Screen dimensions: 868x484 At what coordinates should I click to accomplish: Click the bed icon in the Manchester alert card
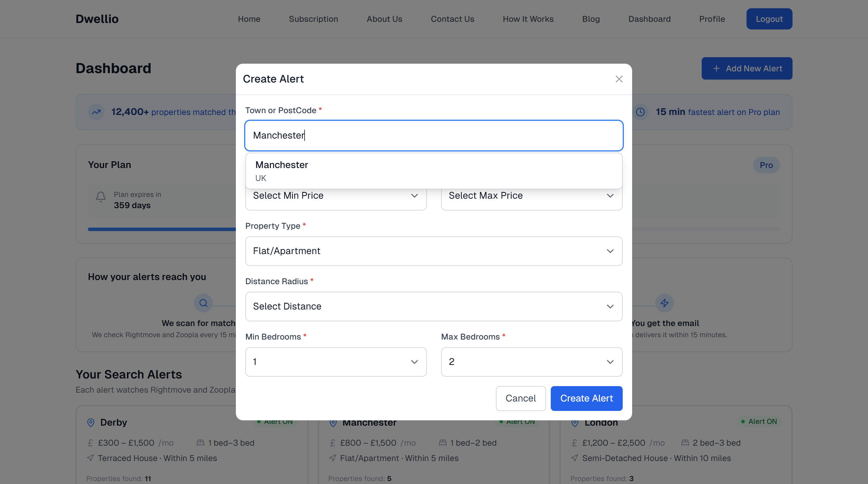click(x=443, y=443)
